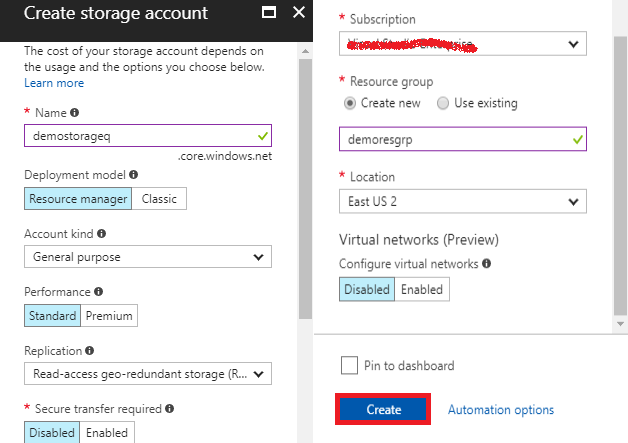Click the Secure transfer required info icon
This screenshot has width=628, height=443.
169,409
